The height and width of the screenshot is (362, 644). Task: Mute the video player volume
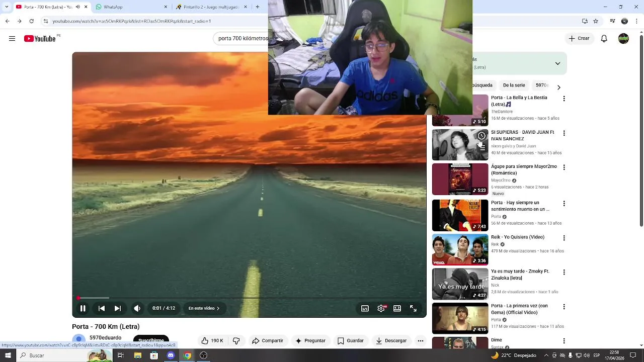[137, 308]
